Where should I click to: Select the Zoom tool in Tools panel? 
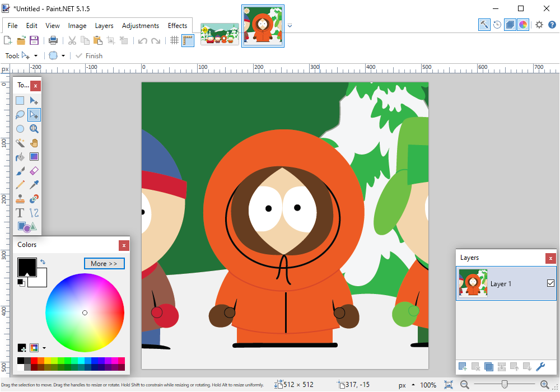pos(34,129)
